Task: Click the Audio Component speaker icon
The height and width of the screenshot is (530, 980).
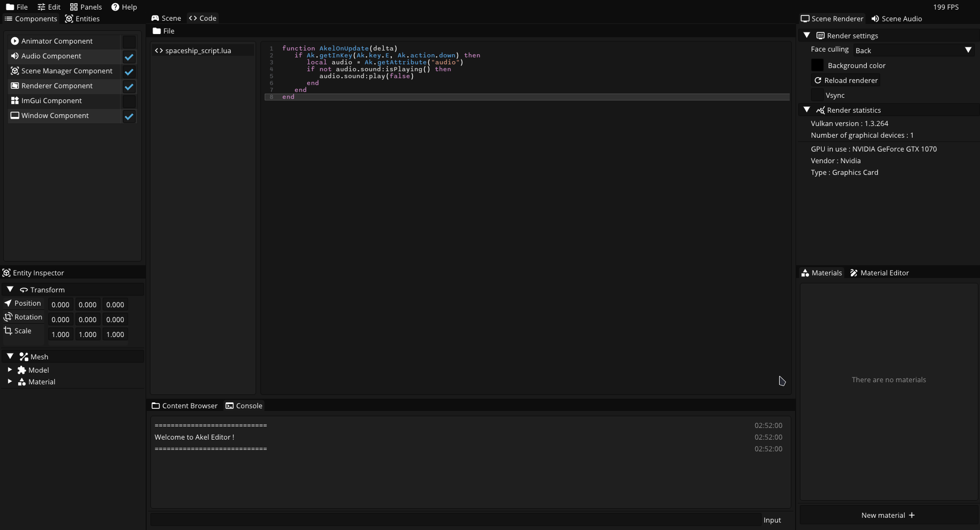Action: (x=15, y=56)
